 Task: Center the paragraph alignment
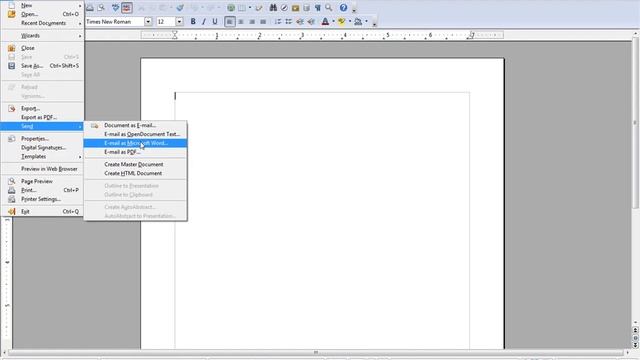pyautogui.click(x=241, y=22)
